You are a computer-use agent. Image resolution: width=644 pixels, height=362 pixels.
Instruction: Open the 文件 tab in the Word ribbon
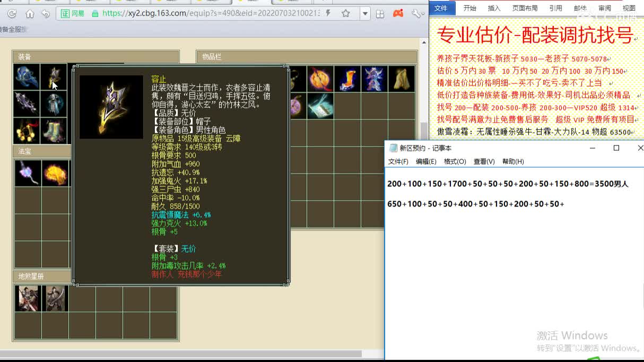click(441, 8)
